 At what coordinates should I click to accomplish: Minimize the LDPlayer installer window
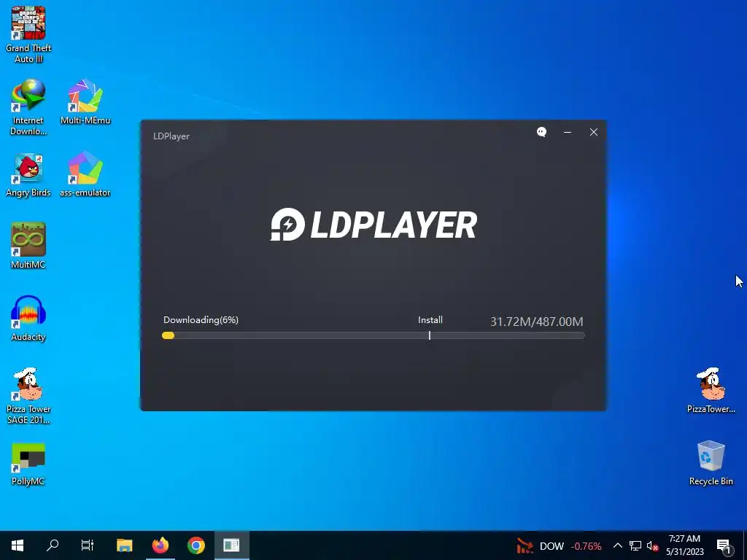pyautogui.click(x=568, y=132)
